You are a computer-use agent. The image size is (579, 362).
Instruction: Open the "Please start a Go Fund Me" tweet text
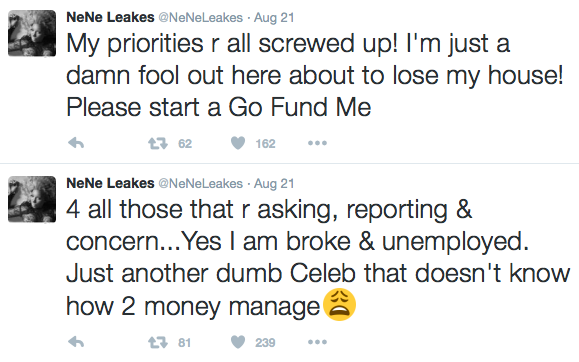(x=219, y=107)
